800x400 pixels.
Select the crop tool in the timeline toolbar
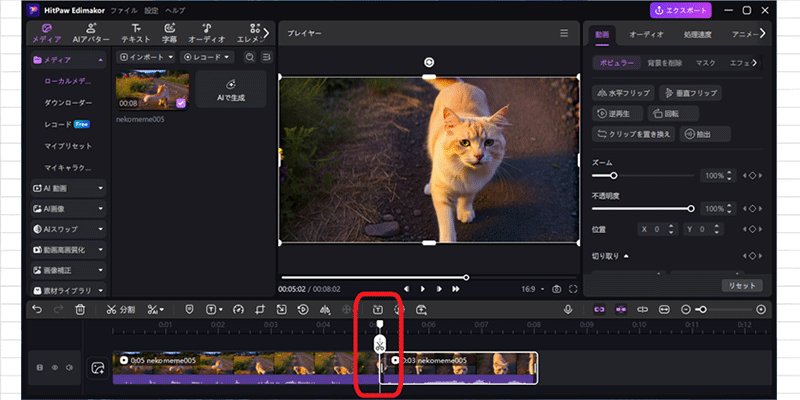(x=260, y=310)
